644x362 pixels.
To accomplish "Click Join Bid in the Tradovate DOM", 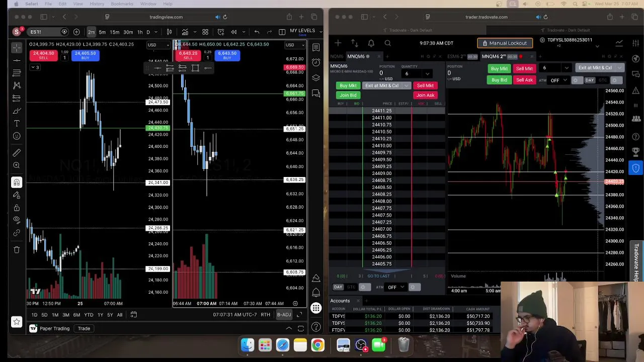I will pyautogui.click(x=348, y=95).
